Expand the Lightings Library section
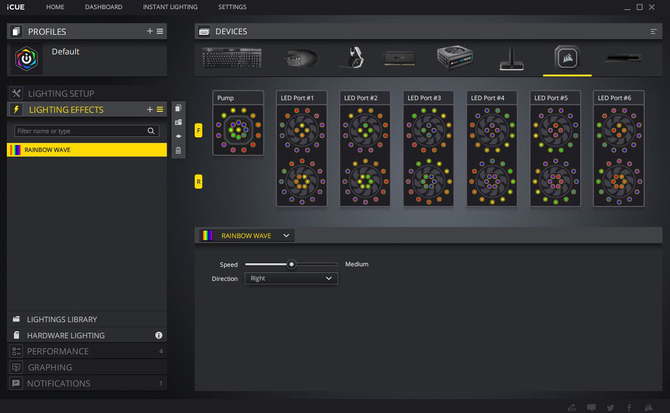 [x=87, y=319]
